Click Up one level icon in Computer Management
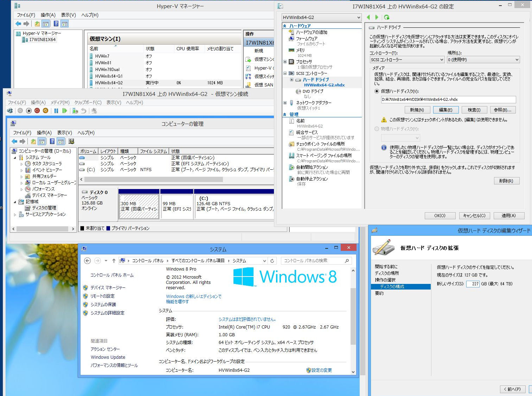This screenshot has height=396, width=532. (33, 141)
